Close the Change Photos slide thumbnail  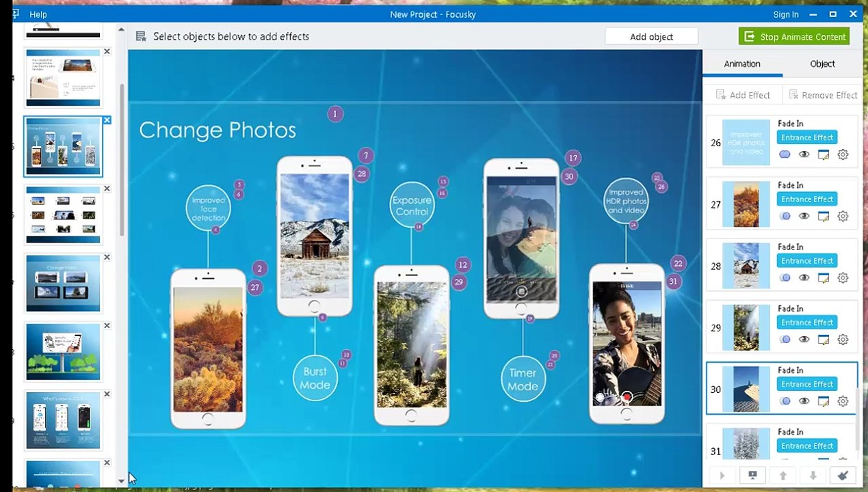coord(107,120)
